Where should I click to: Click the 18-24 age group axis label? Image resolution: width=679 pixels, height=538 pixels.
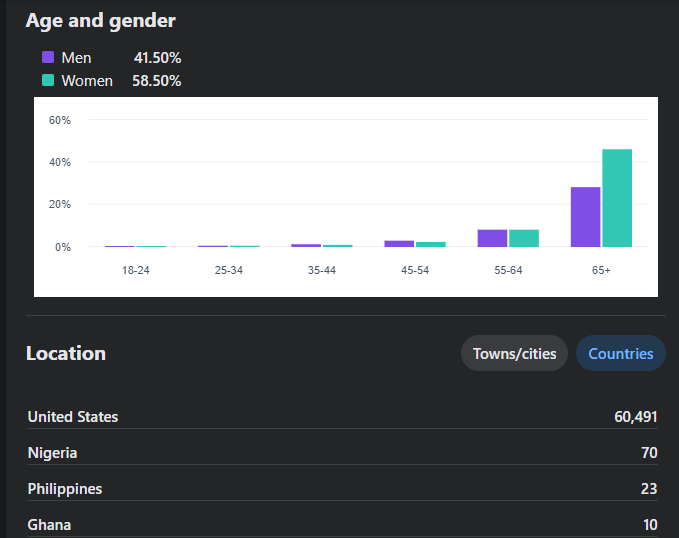click(x=136, y=271)
